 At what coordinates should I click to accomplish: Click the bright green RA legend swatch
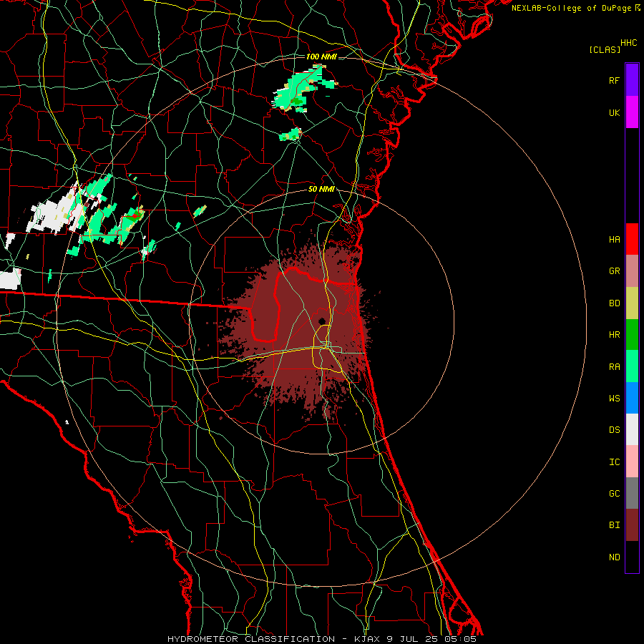632,366
